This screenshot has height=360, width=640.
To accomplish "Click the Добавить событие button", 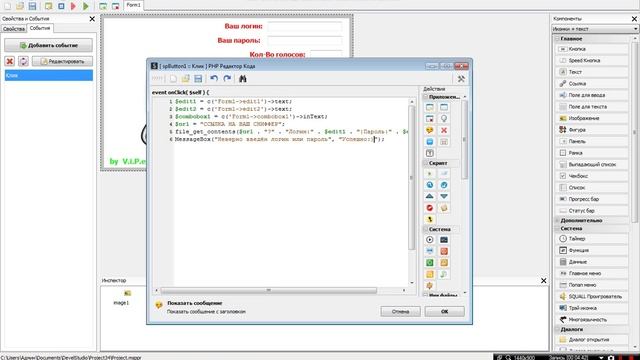I will point(49,45).
